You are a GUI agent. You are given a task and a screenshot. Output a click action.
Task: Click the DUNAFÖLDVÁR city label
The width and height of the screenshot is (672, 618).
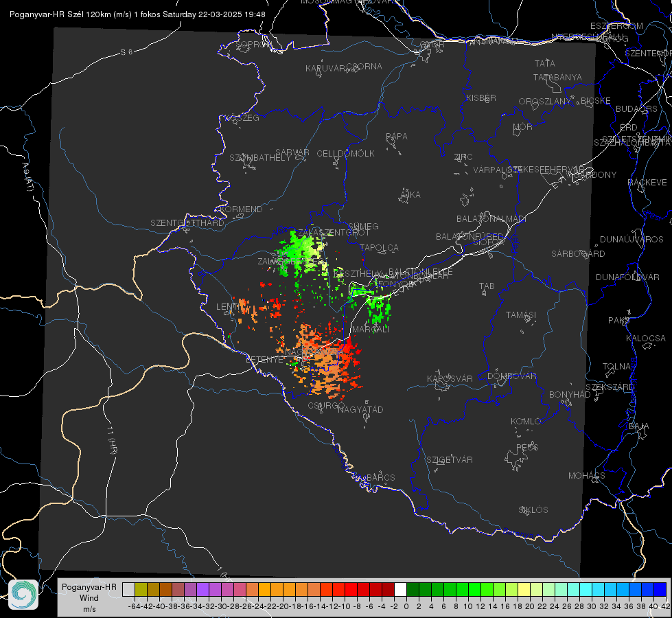(x=627, y=277)
